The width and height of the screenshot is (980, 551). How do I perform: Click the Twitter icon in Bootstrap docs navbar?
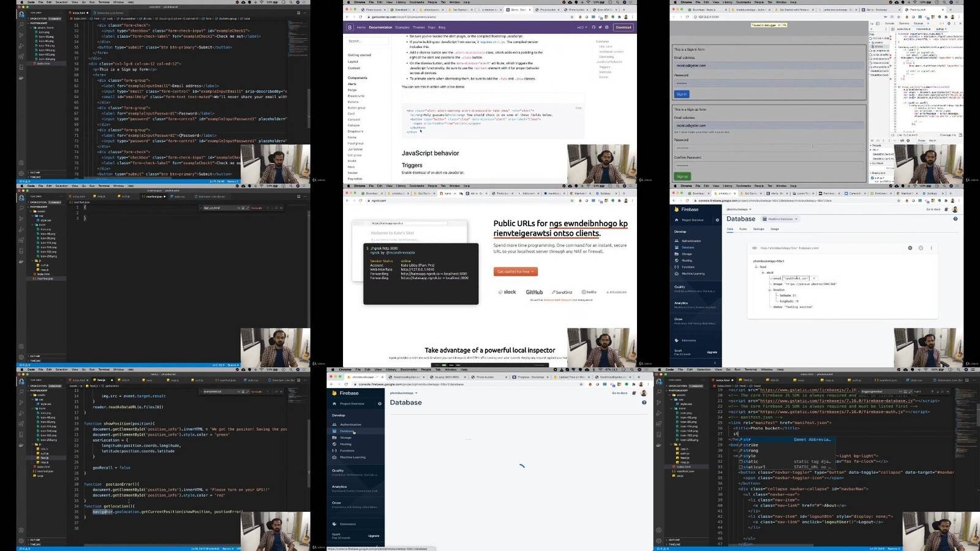[x=600, y=28]
